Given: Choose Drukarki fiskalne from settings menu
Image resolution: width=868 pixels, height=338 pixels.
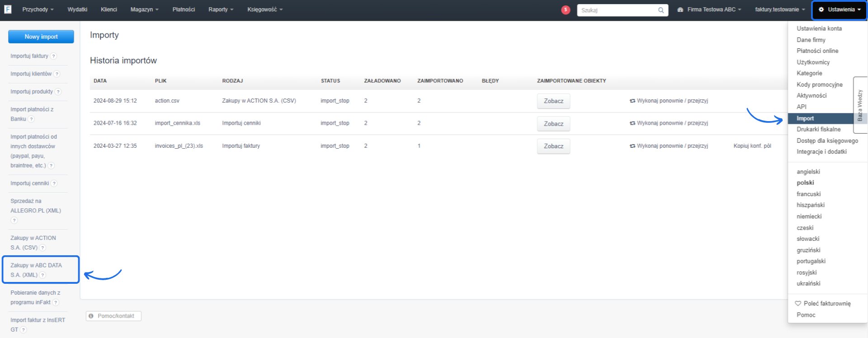Looking at the screenshot, I should (x=818, y=129).
